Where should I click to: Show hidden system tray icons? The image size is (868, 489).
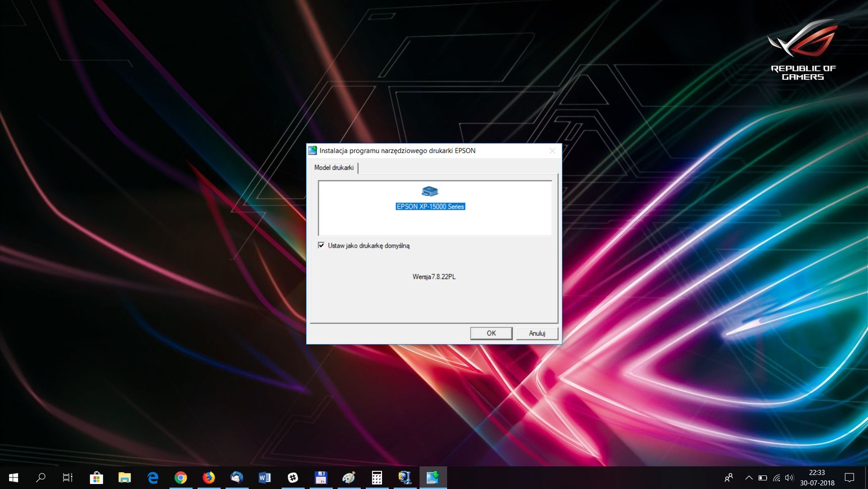coord(749,477)
